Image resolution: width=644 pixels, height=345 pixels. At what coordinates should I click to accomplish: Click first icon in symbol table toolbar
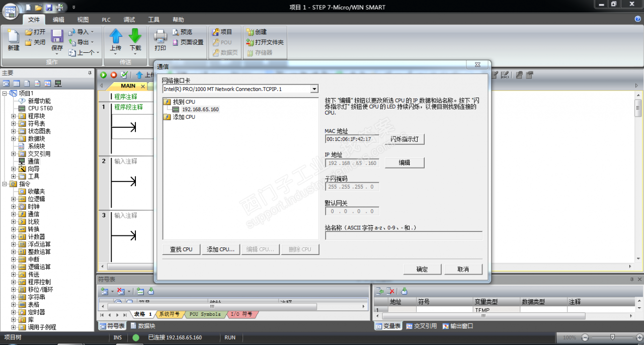point(104,291)
